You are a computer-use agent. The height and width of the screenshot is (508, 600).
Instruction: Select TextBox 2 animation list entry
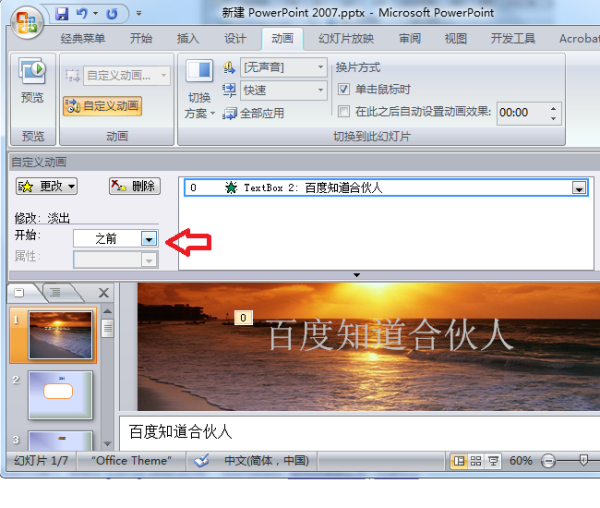click(x=386, y=188)
